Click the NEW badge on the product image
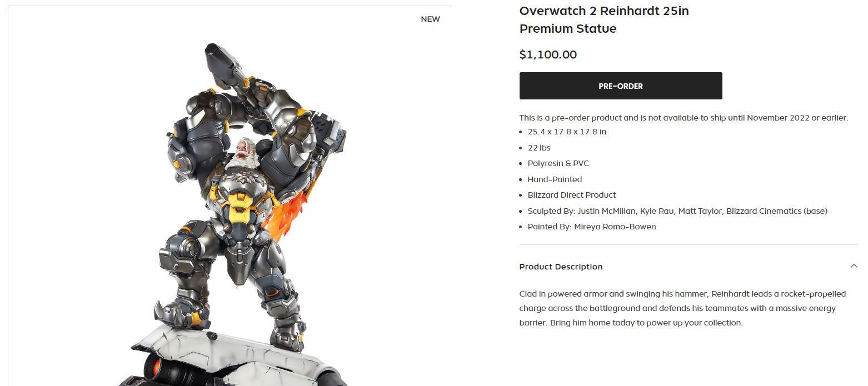Viewport: 868px width, 386px height. click(430, 19)
